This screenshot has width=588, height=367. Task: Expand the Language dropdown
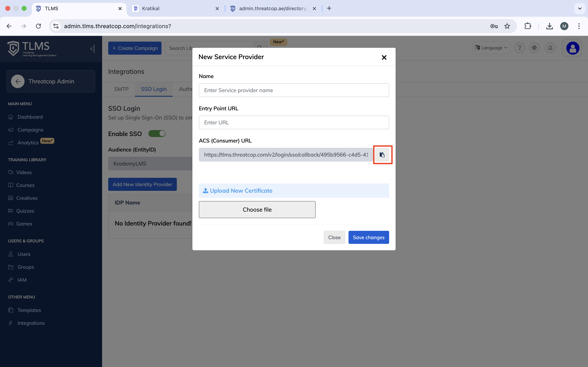tap(491, 48)
